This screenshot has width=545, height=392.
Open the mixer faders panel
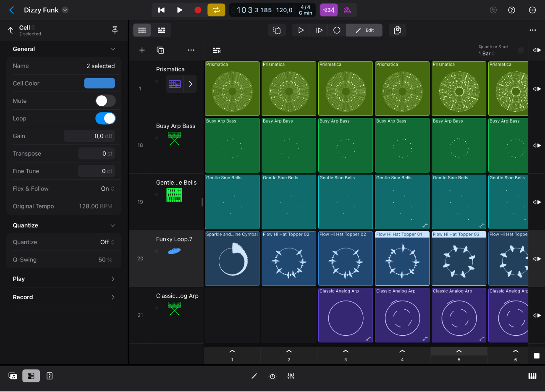291,376
